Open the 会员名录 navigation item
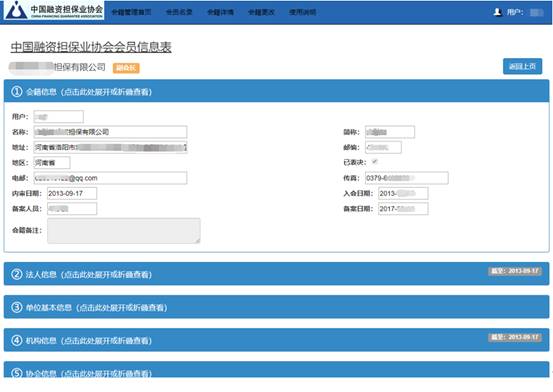Viewport: 553px width, 392px height. click(x=179, y=12)
